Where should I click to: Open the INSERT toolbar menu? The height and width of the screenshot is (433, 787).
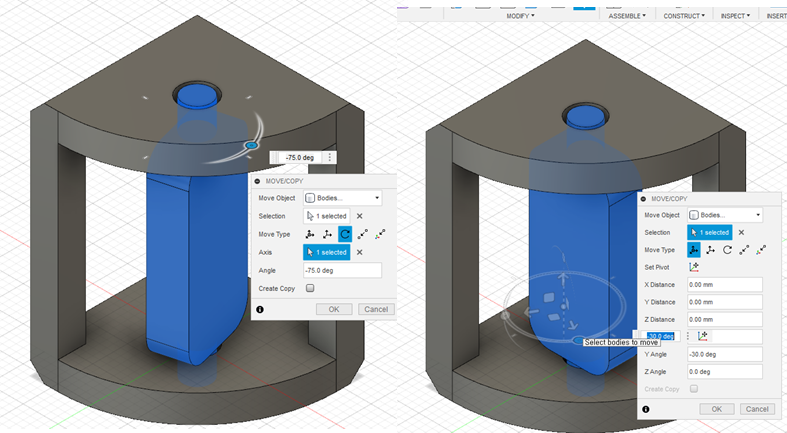[776, 16]
